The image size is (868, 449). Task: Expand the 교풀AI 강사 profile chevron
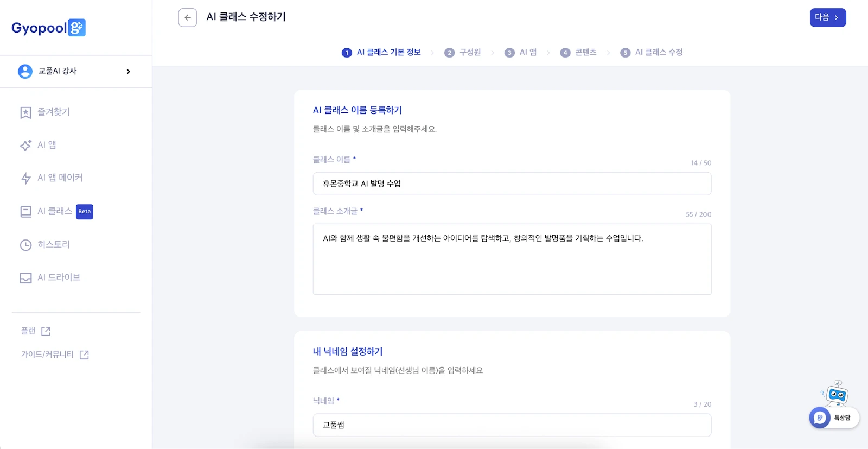tap(128, 72)
